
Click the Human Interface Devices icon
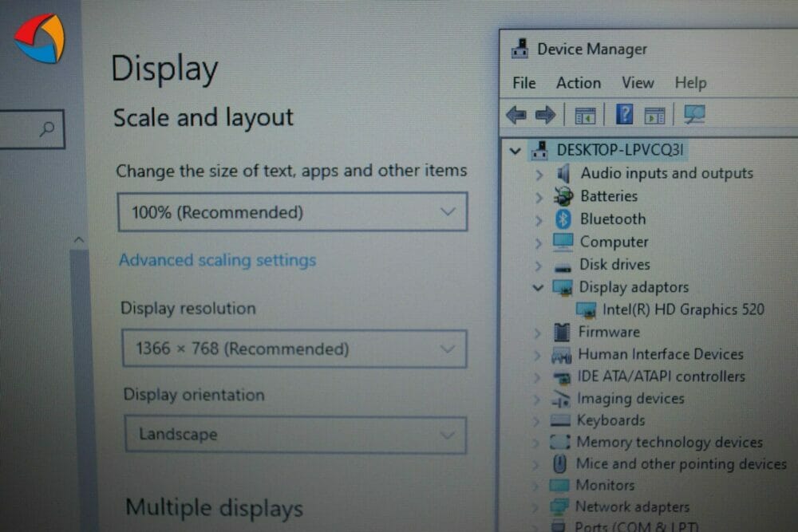[x=561, y=355]
